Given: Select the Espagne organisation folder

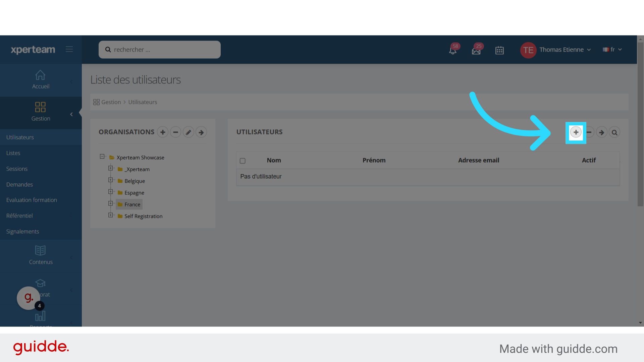Looking at the screenshot, I should coord(134,193).
